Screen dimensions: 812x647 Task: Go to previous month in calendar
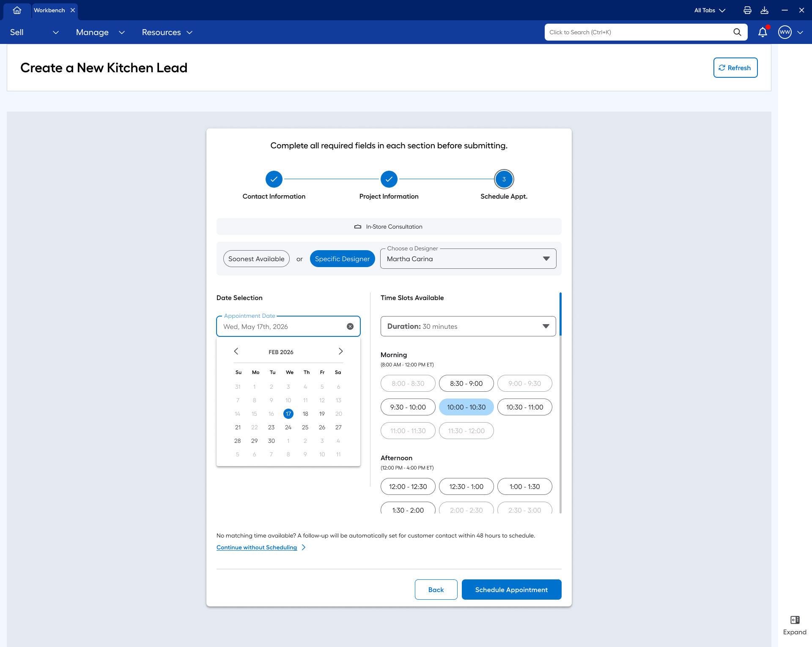point(236,351)
